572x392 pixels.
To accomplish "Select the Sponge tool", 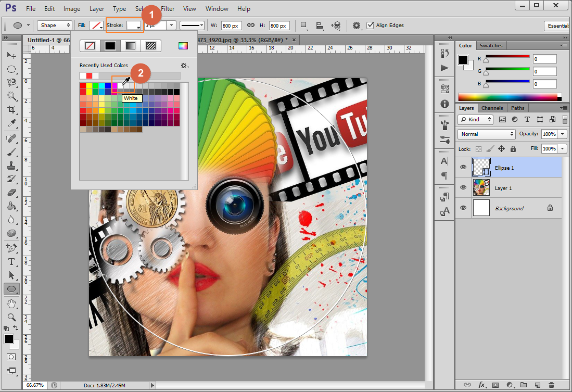I will tap(11, 233).
